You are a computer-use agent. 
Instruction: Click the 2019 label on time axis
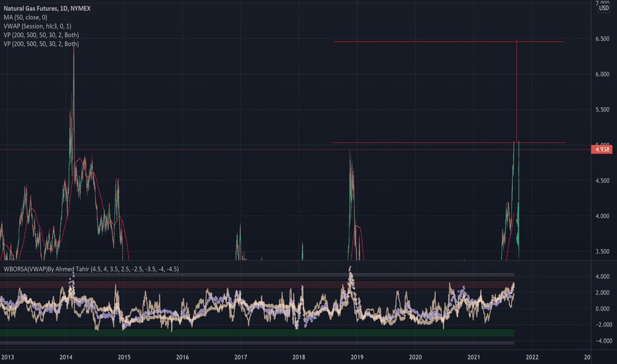[357, 357]
